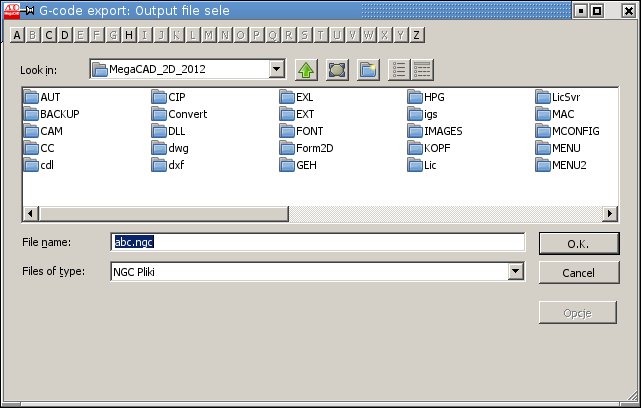Image resolution: width=641 pixels, height=408 pixels.
Task: Click the pin icon in title bar
Action: 29,11
